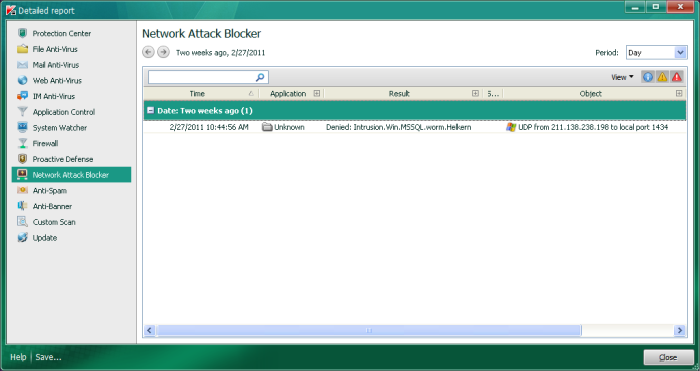
Task: Click the scrollbar left arrow
Action: tap(150, 330)
